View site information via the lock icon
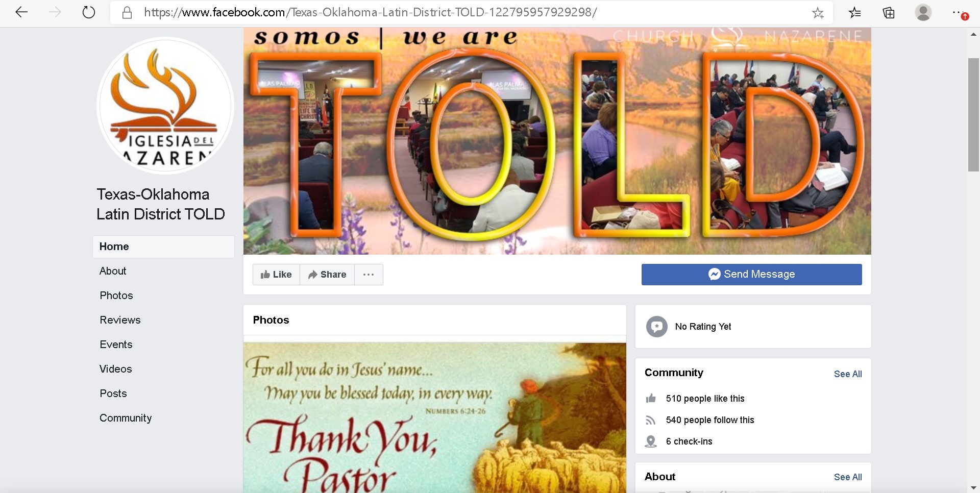Screen dimensions: 980x493 click(127, 13)
